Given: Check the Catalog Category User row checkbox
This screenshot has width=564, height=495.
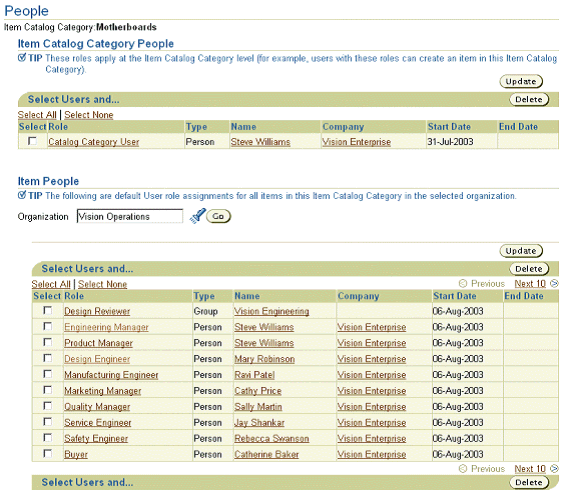Looking at the screenshot, I should 32,141.
